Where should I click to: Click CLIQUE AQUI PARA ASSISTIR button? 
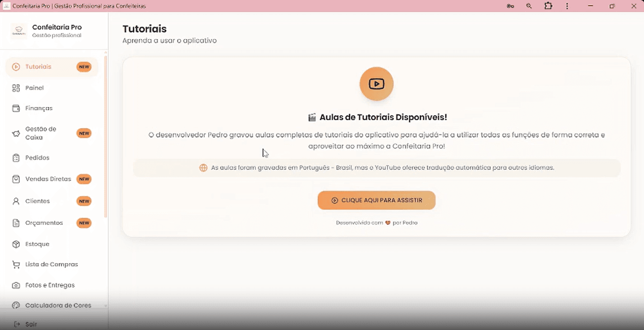[376, 200]
